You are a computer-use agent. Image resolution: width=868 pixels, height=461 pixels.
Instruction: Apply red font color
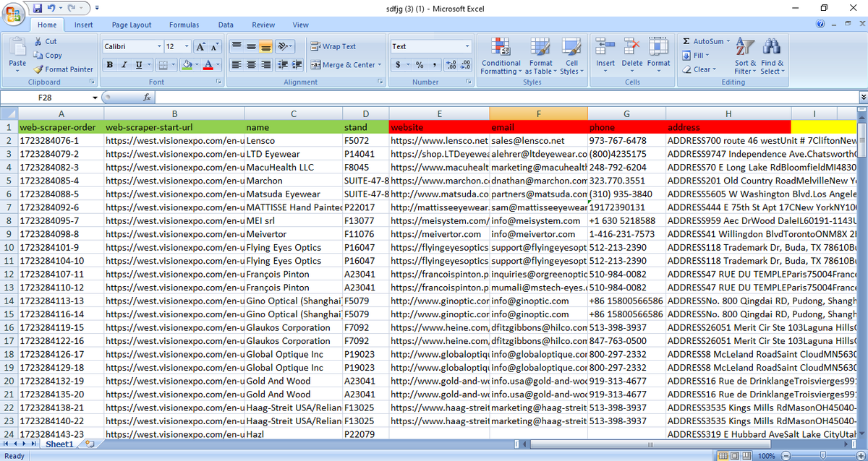[x=208, y=65]
